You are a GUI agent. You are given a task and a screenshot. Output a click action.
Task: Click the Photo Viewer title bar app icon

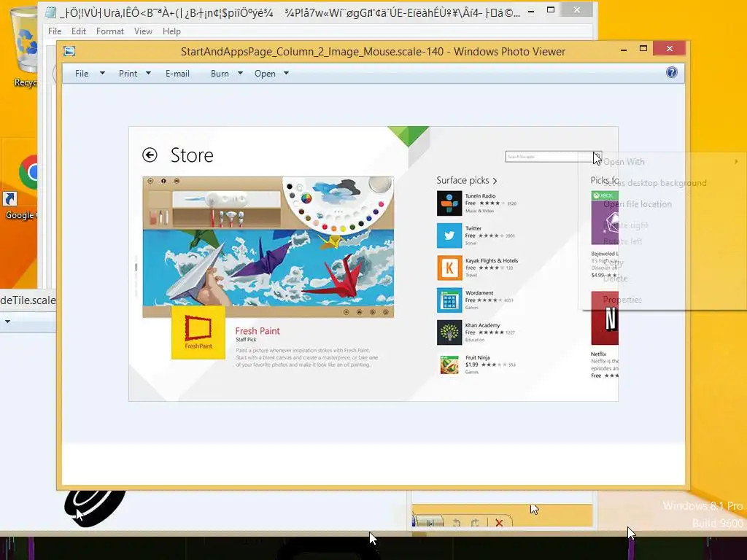tap(69, 51)
